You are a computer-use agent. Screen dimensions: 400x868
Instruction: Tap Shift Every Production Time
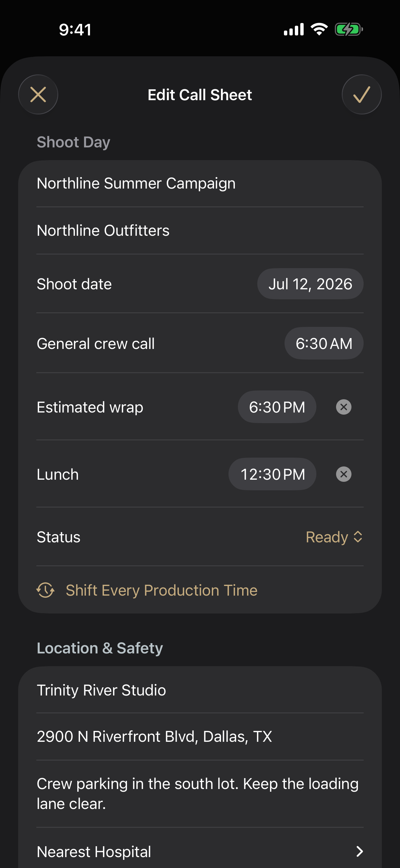click(162, 590)
